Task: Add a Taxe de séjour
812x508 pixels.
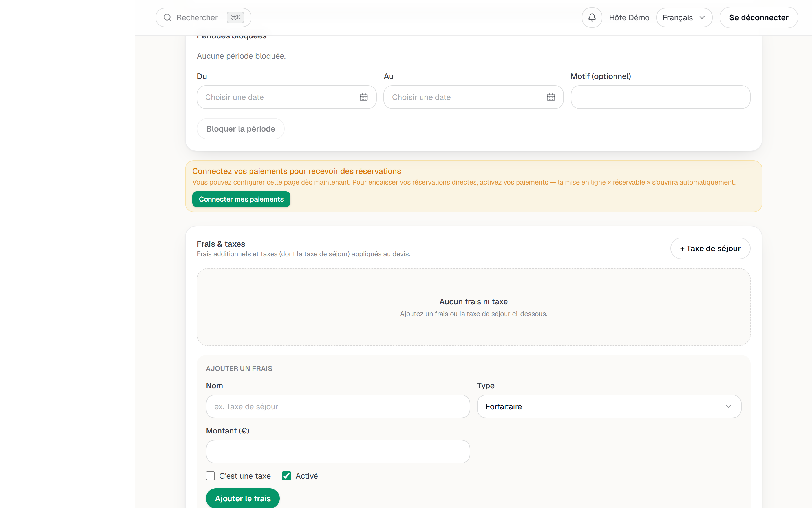Action: click(x=710, y=248)
